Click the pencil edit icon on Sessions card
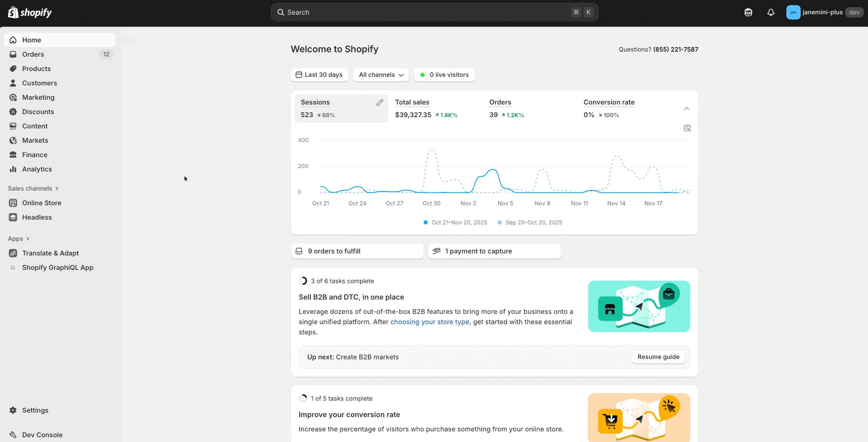Viewport: 868px width, 442px height. coord(379,102)
